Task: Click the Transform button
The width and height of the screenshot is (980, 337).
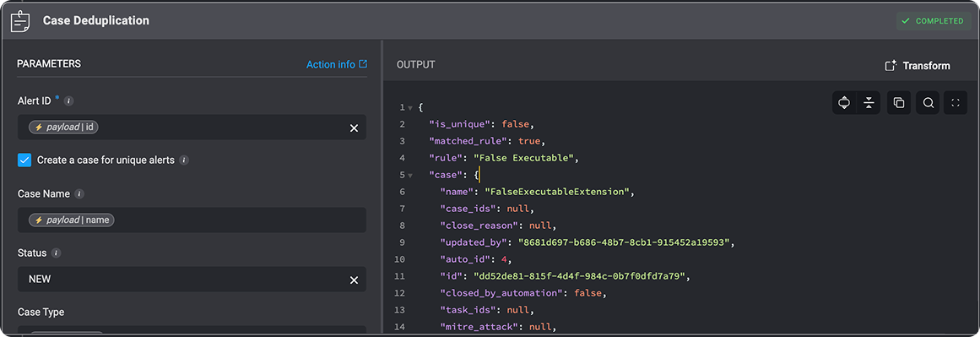Action: tap(918, 66)
